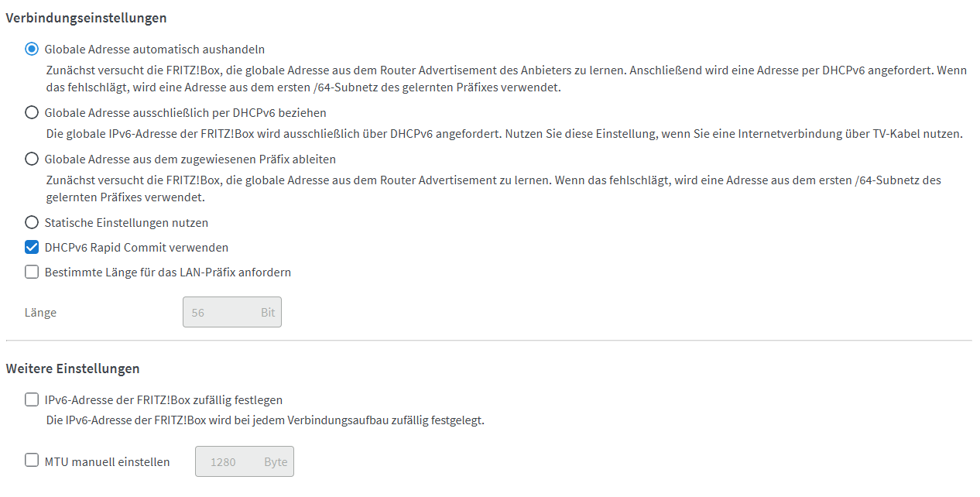Click the horizontal divider above Weitere Einstellungen

(489, 341)
